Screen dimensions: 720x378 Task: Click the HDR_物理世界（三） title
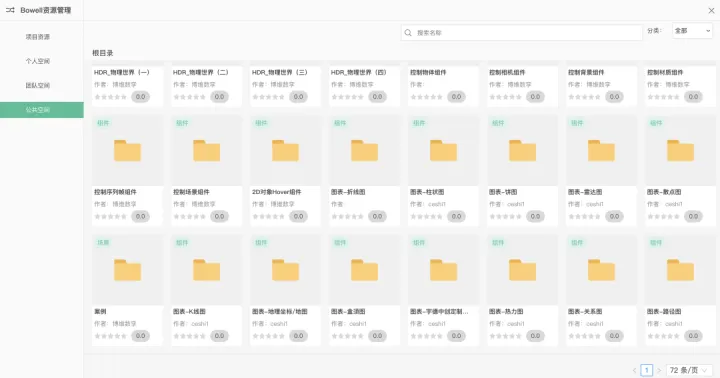coord(280,72)
